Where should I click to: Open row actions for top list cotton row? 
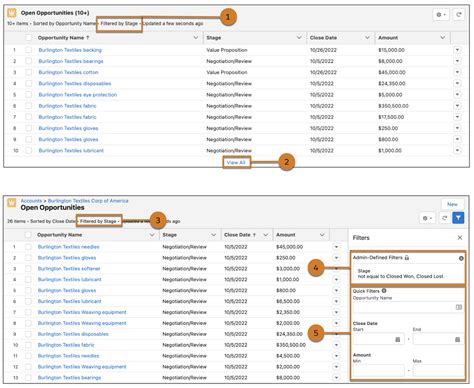pos(457,72)
